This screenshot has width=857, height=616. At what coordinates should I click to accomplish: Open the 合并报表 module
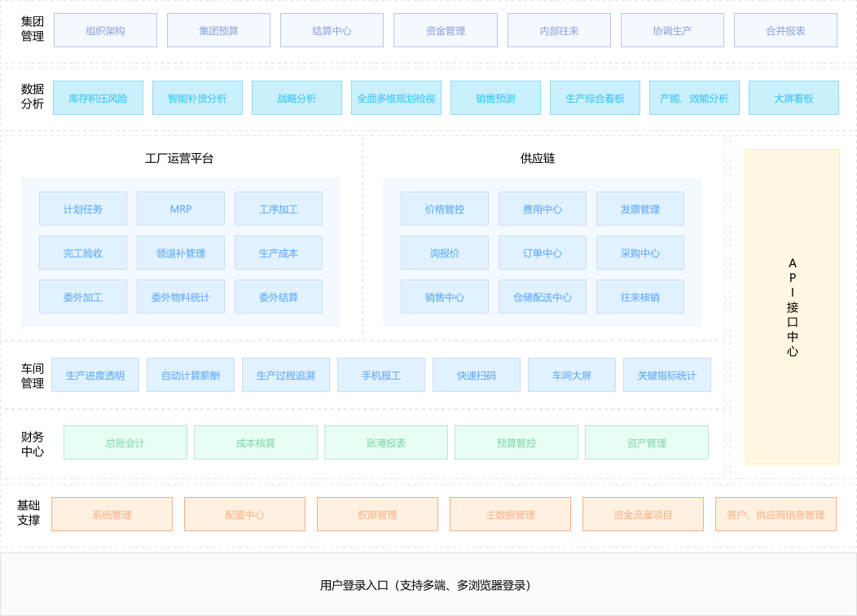click(x=785, y=30)
